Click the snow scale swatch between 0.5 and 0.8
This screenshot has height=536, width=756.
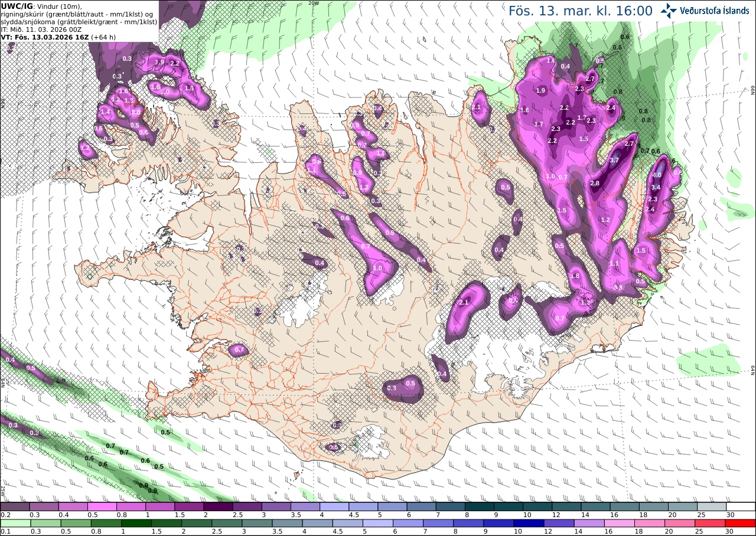point(102,506)
